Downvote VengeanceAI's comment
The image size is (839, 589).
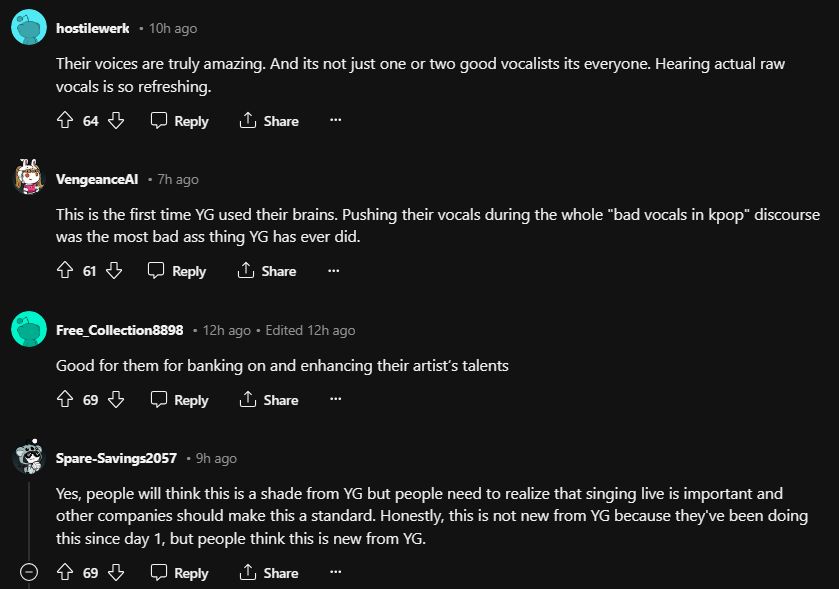point(113,271)
